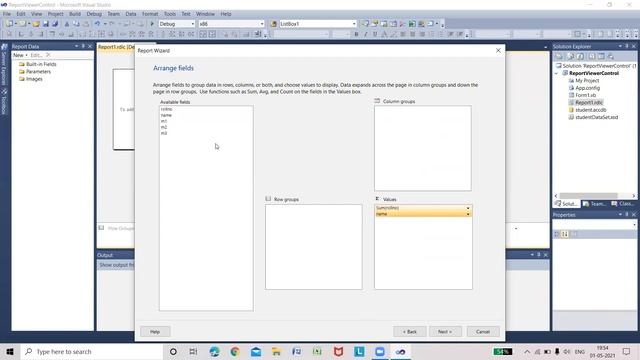640x360 pixels.
Task: Open Google Chrome from the taskbar
Action: point(235,351)
